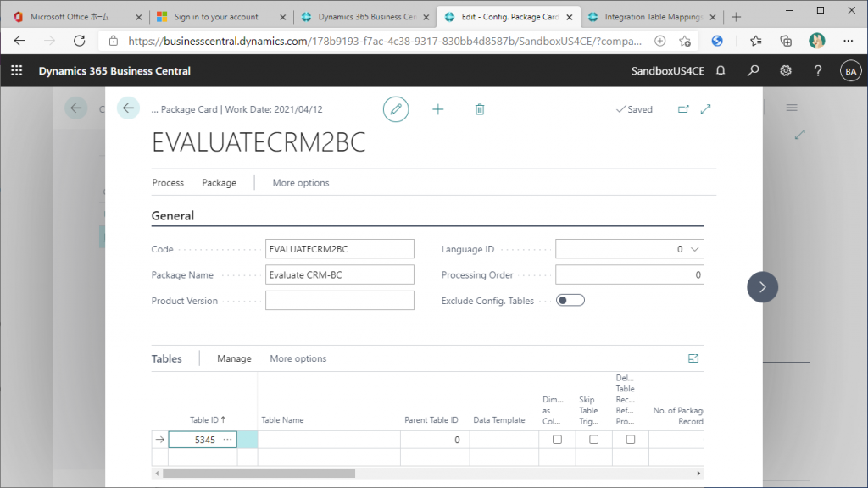Check the Skip Table Triggers checkbox
The width and height of the screenshot is (868, 488).
click(x=593, y=440)
